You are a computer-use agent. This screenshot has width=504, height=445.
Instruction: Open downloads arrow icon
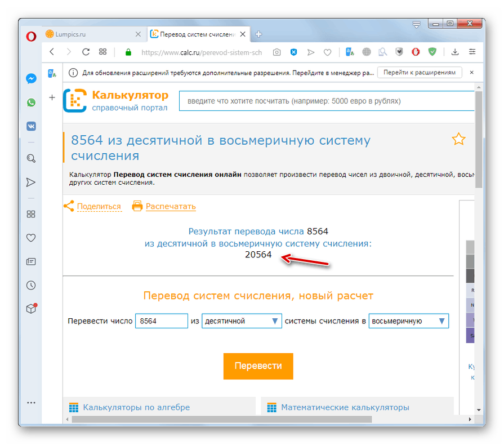(x=455, y=52)
